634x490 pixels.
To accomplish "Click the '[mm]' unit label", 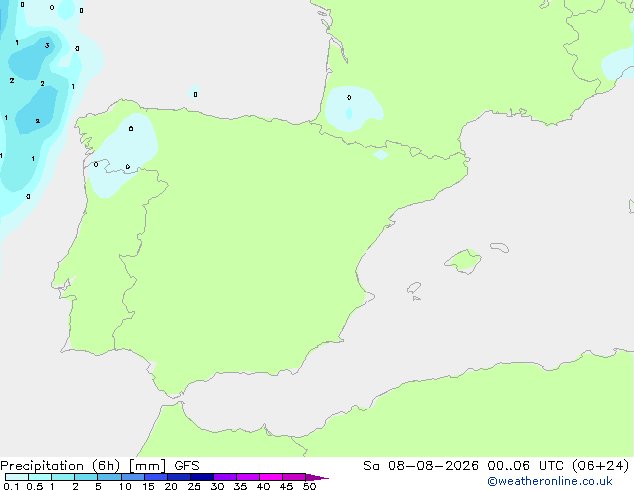I will tap(148, 466).
